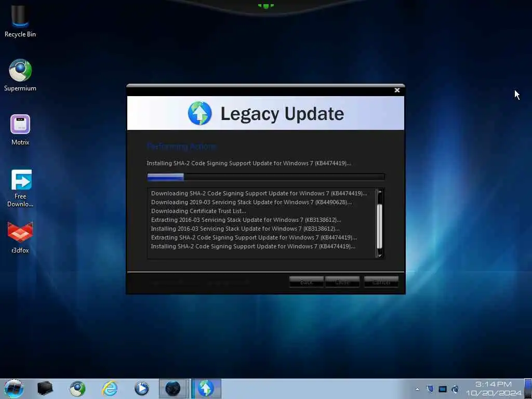Launch Supermium from the taskbar

click(x=77, y=389)
